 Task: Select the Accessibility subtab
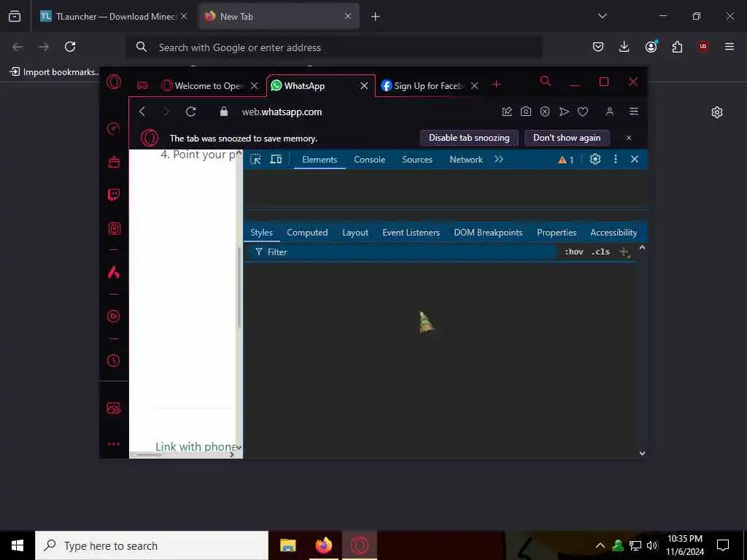click(614, 233)
